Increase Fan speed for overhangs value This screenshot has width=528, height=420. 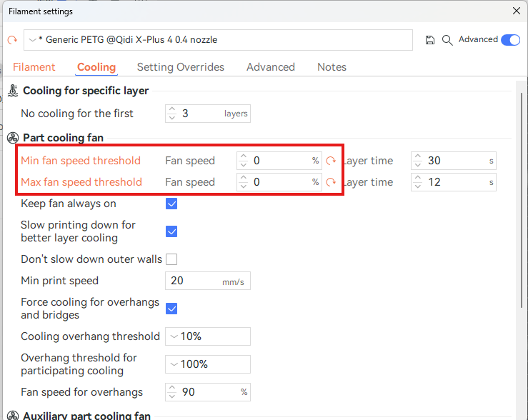tap(171, 389)
